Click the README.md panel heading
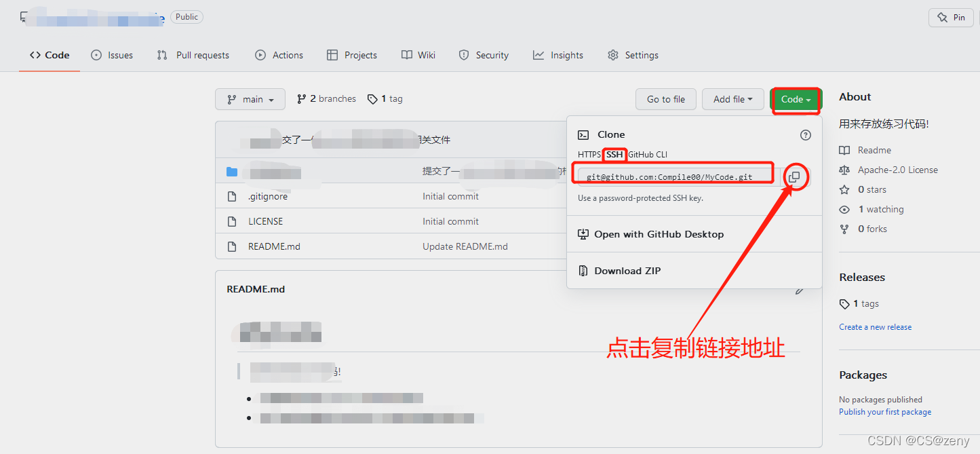 pyautogui.click(x=256, y=289)
